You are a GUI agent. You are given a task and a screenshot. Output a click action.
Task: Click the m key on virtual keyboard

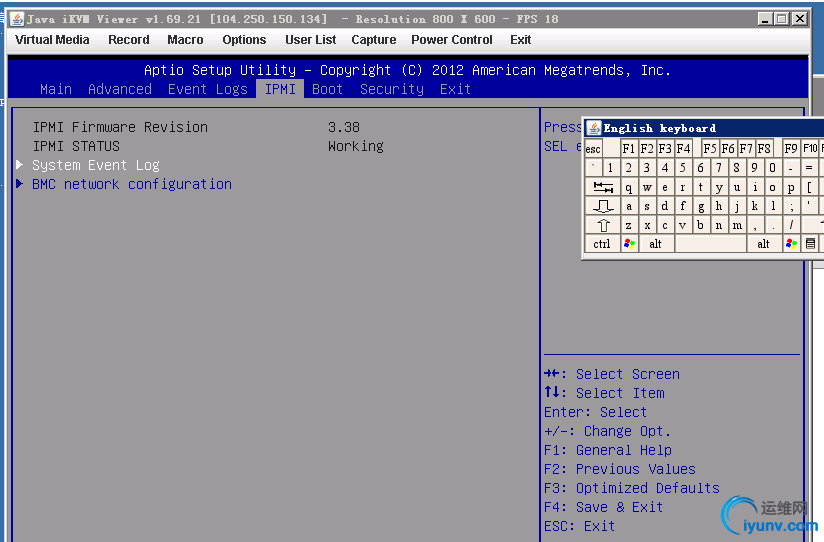[x=737, y=225]
